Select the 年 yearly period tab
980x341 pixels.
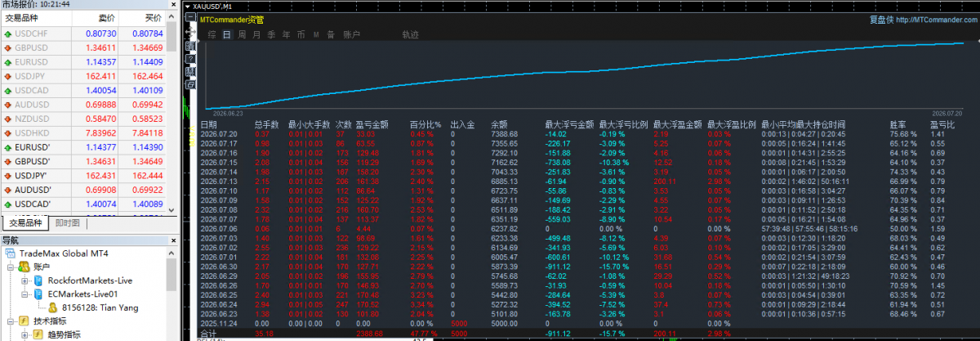point(286,34)
